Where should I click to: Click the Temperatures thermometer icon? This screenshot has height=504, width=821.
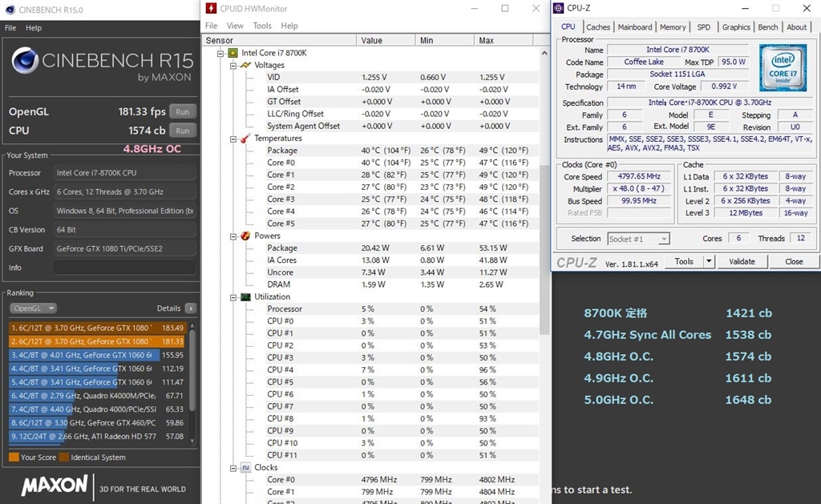pos(245,138)
